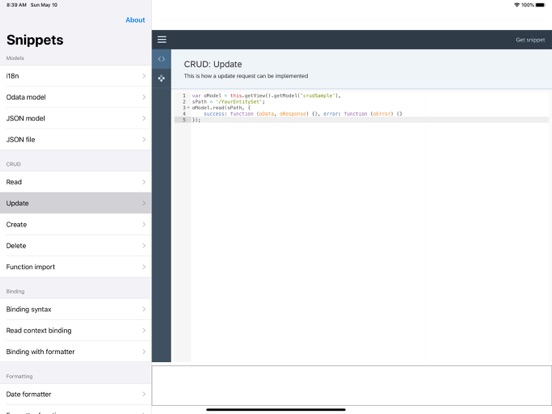Click the i18n row chevron
The image size is (552, 414).
144,76
